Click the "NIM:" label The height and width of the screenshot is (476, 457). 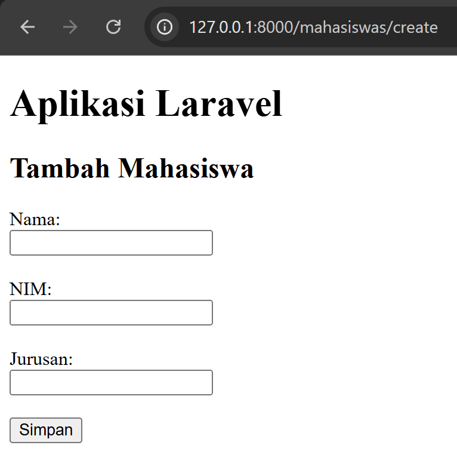coord(30,288)
